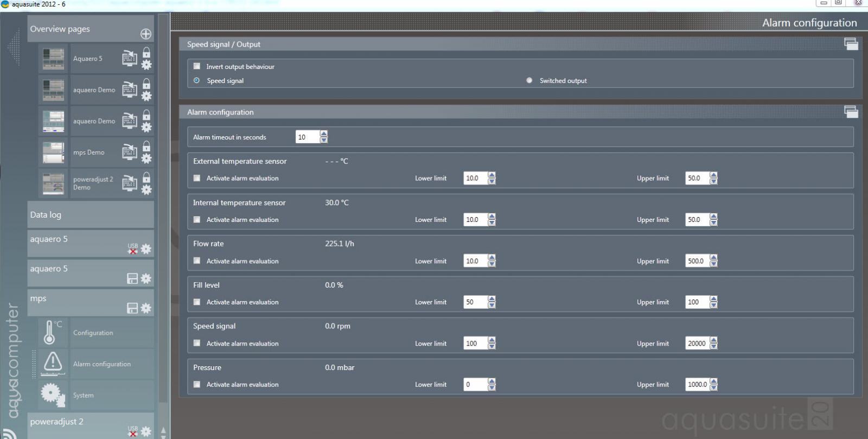The height and width of the screenshot is (439, 868).
Task: Activate alarm evaluation for Speed signal
Action: click(x=197, y=343)
